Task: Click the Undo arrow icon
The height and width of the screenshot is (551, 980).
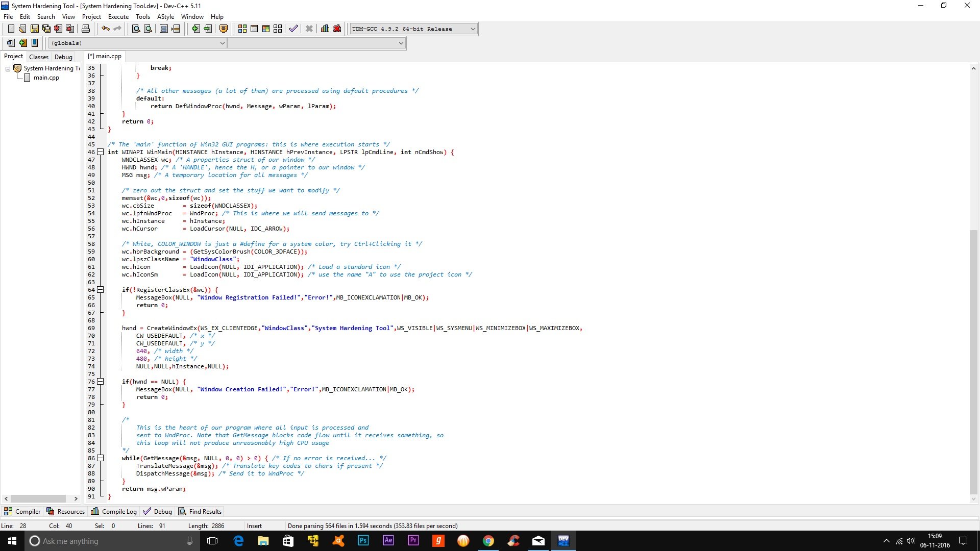Action: click(x=106, y=29)
